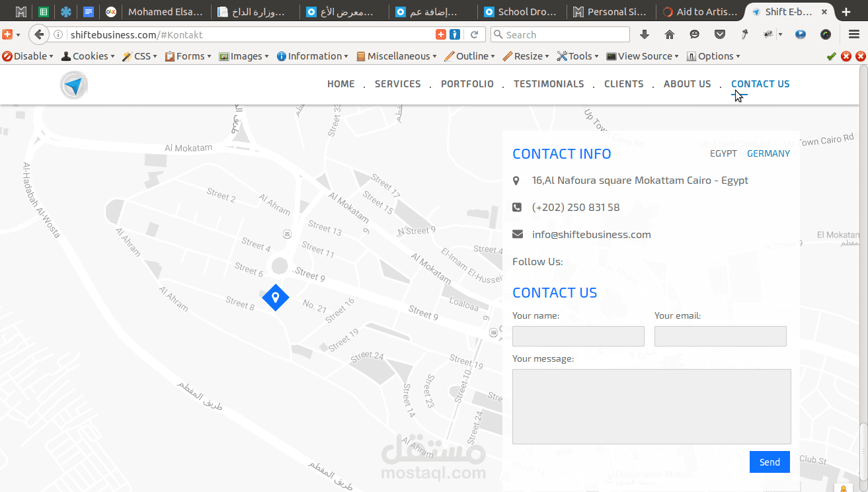Open the Cookies dropdown menu
Screen dimensions: 868x492
click(x=88, y=56)
